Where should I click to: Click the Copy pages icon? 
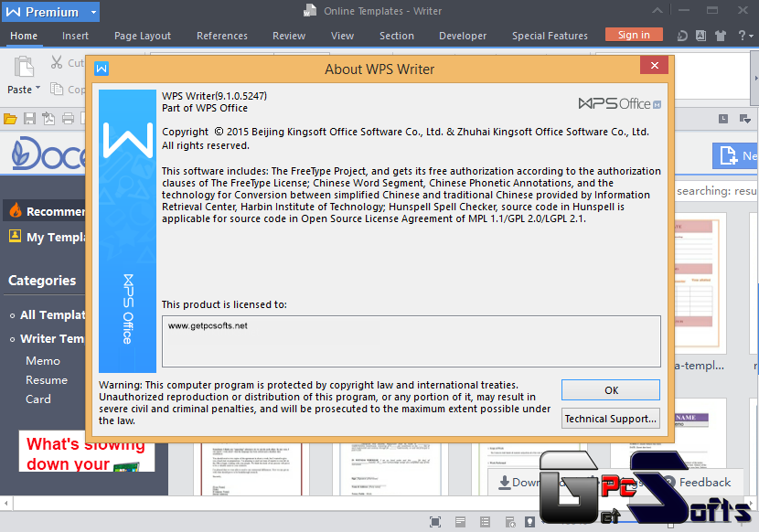(x=57, y=89)
